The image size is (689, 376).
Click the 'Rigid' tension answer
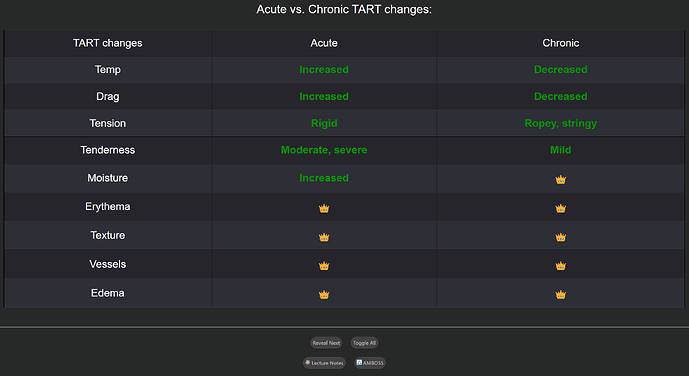[x=324, y=123]
